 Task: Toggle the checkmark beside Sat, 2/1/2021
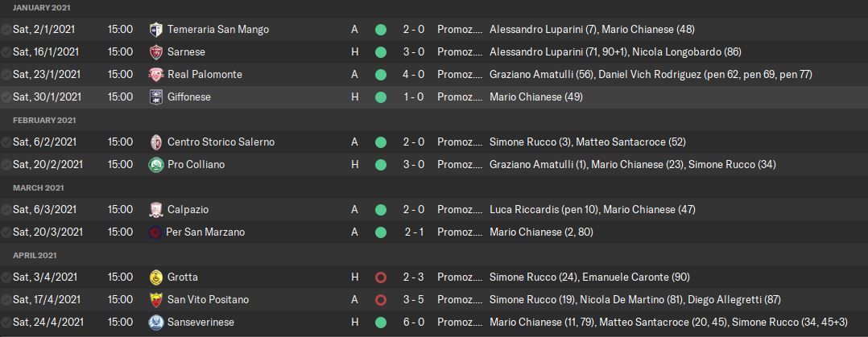coord(6,29)
